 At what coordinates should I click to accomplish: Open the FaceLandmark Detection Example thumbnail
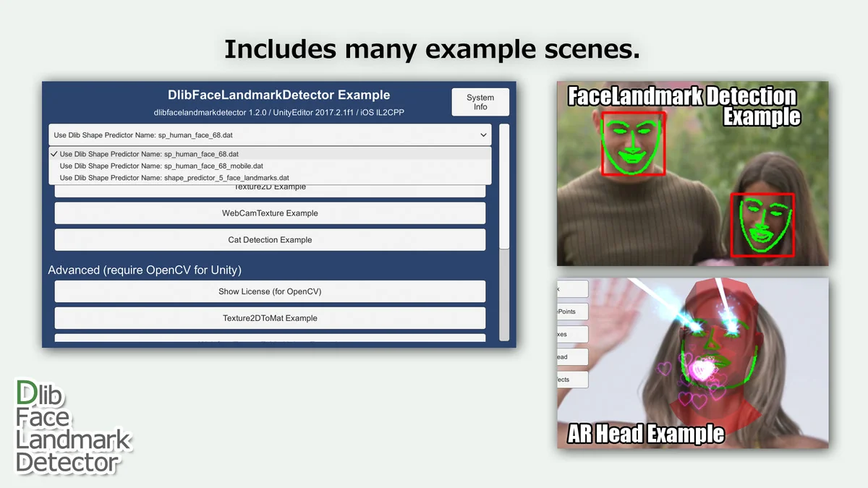(x=692, y=174)
